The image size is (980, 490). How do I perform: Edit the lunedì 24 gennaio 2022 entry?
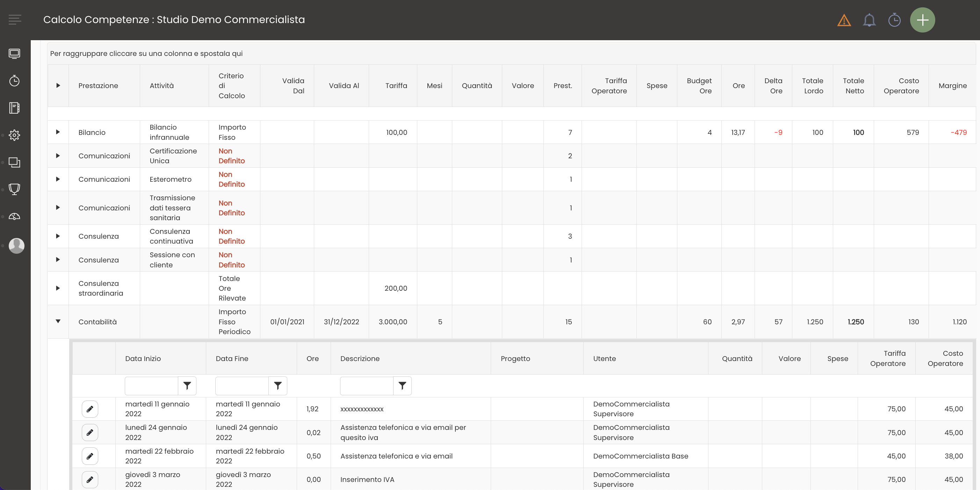coord(90,433)
